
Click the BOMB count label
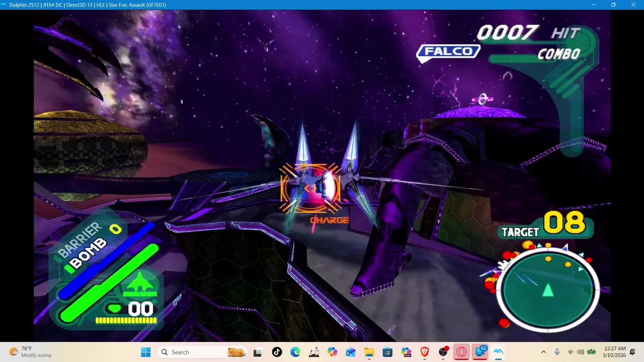pyautogui.click(x=89, y=252)
